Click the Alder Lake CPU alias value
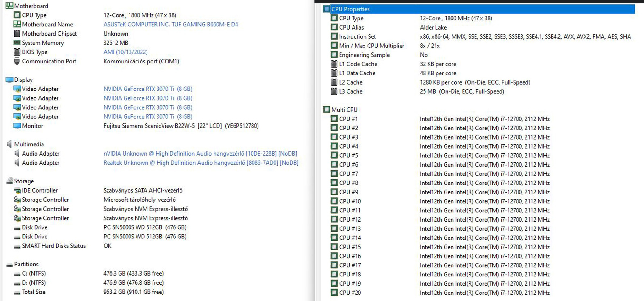The image size is (644, 301). tap(433, 27)
